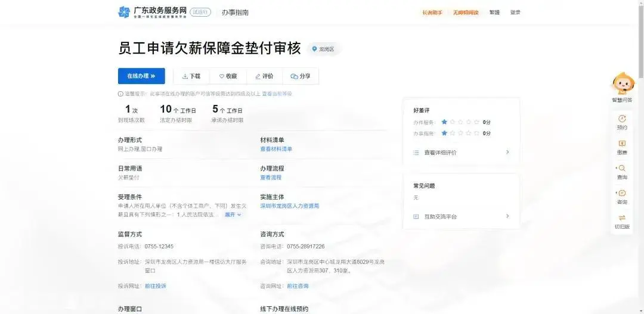This screenshot has height=314, width=644.
Task: Share the page via 分享
Action: click(x=301, y=76)
